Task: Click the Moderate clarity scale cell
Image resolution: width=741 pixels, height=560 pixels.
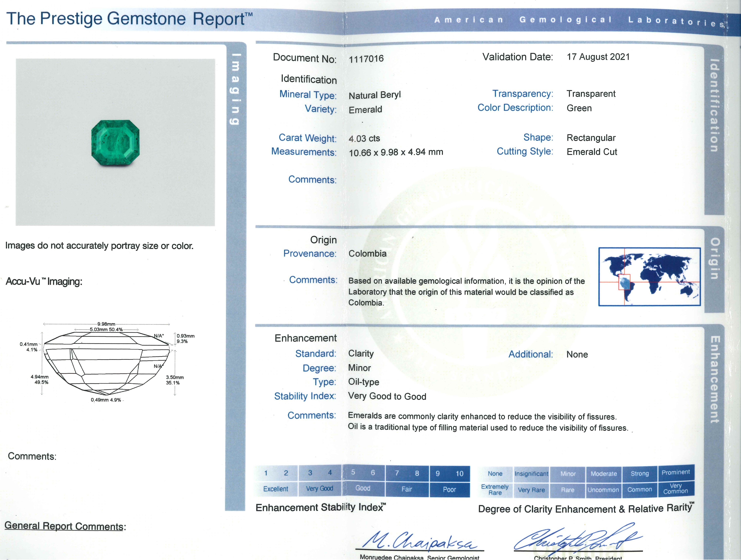Action: coord(604,474)
